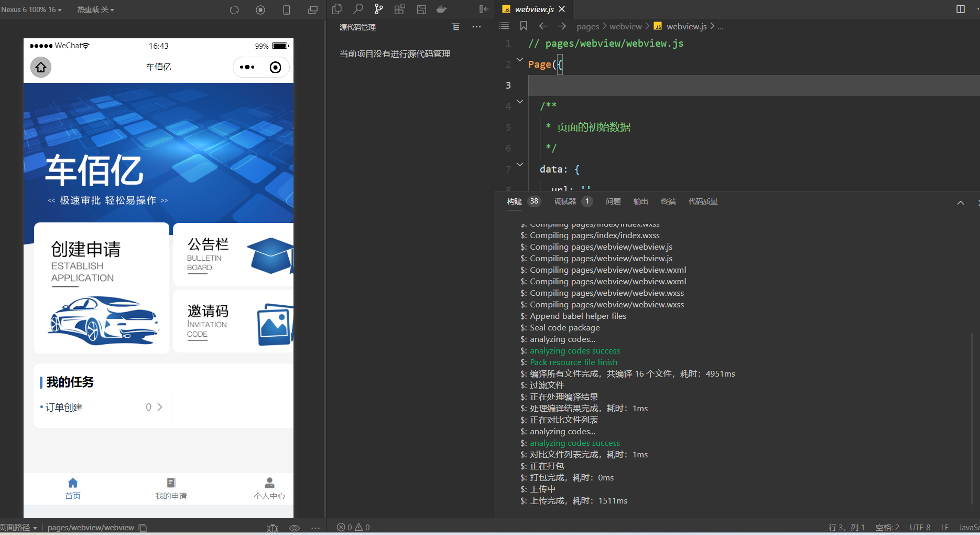Click the errors count indicator in status bar
This screenshot has height=535, width=980.
344,527
